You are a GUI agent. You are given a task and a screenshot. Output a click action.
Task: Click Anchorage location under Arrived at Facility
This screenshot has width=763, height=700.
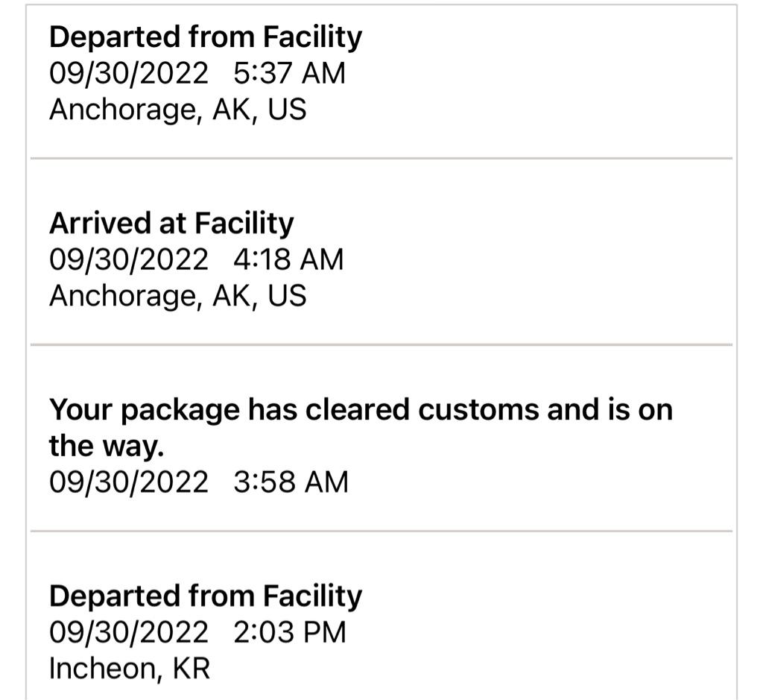(x=177, y=296)
